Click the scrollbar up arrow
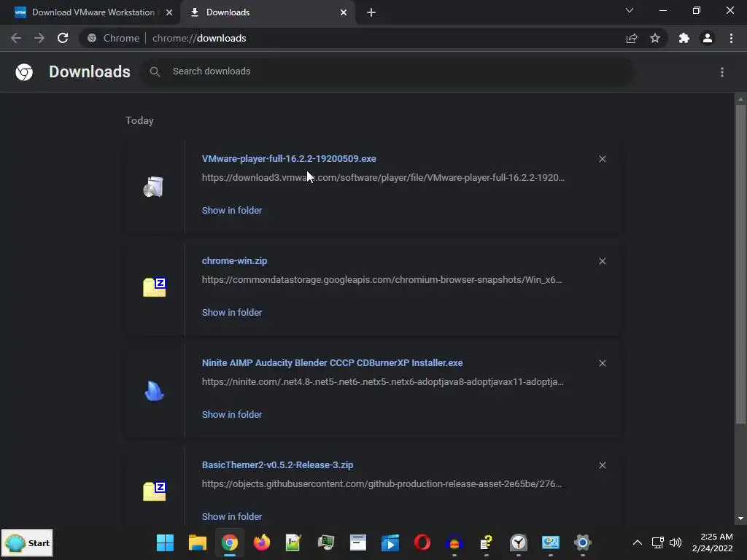Viewport: 747px width, 560px height. 740,99
